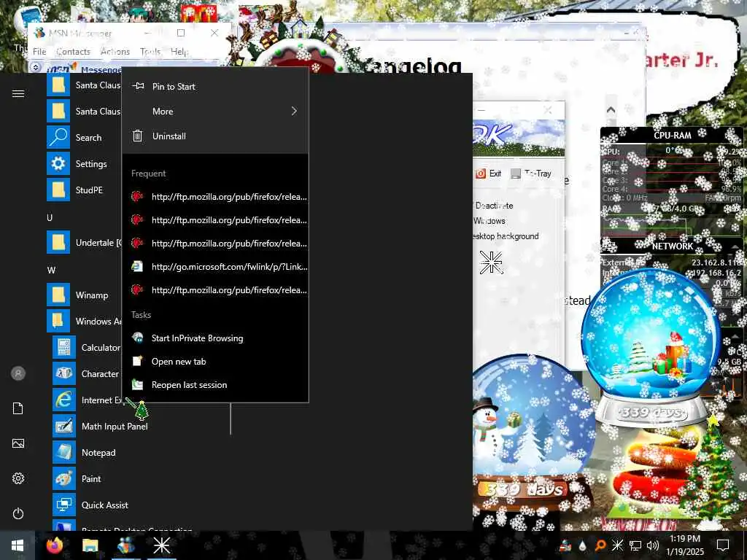Expand the Winamp folder
The height and width of the screenshot is (560, 747).
pos(84,295)
